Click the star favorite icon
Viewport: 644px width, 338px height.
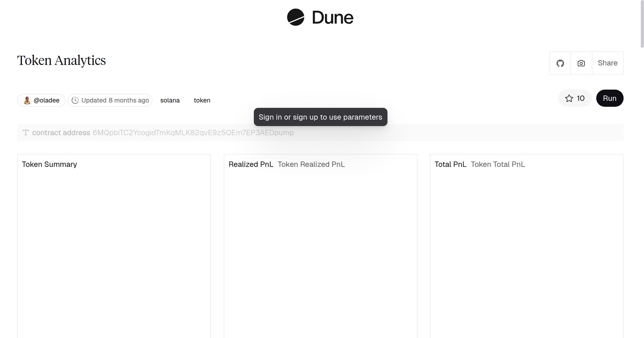point(569,98)
